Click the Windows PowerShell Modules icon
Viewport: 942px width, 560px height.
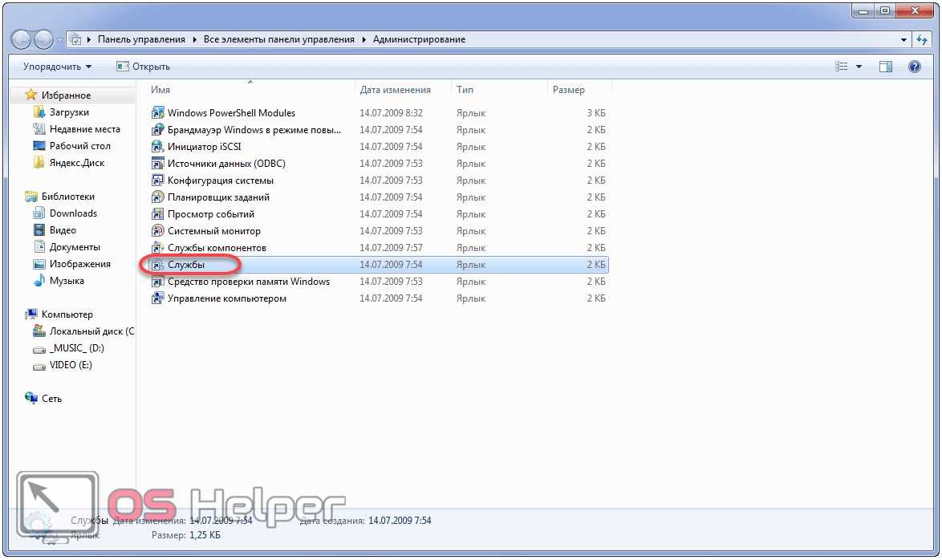coord(158,113)
